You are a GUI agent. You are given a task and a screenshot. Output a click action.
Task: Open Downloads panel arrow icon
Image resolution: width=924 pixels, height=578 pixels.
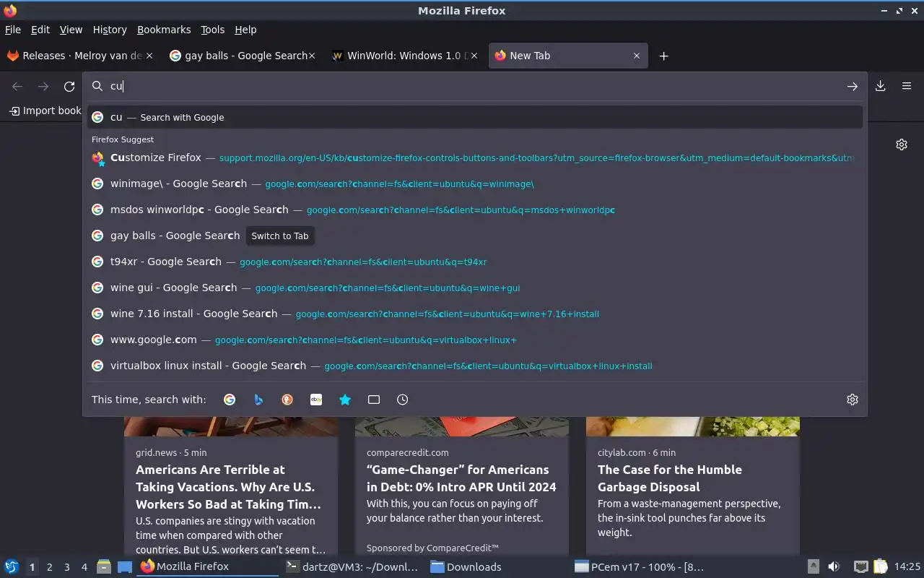point(881,86)
